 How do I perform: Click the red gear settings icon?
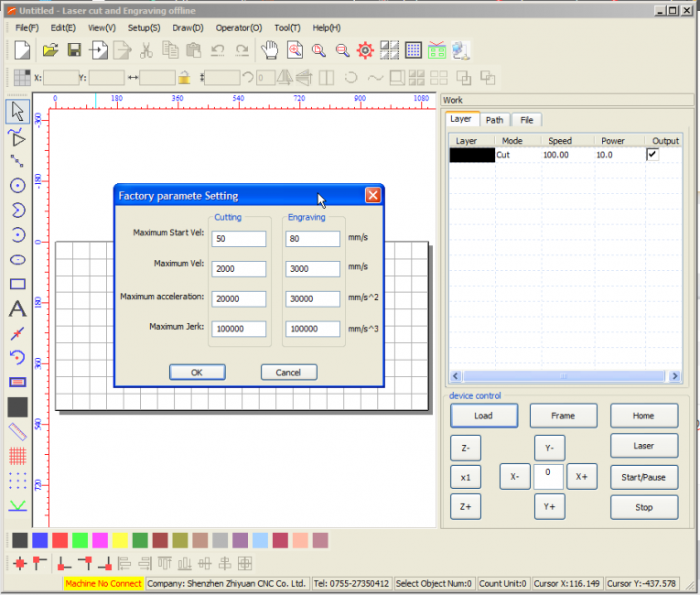pos(365,49)
